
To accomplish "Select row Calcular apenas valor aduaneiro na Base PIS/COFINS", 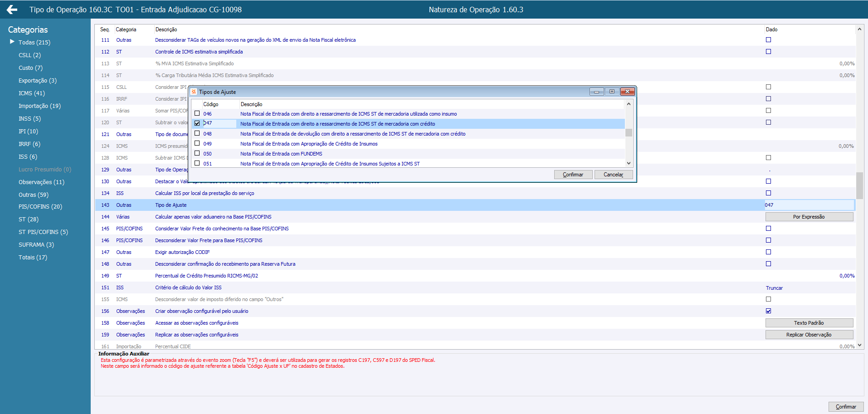I will 475,217.
